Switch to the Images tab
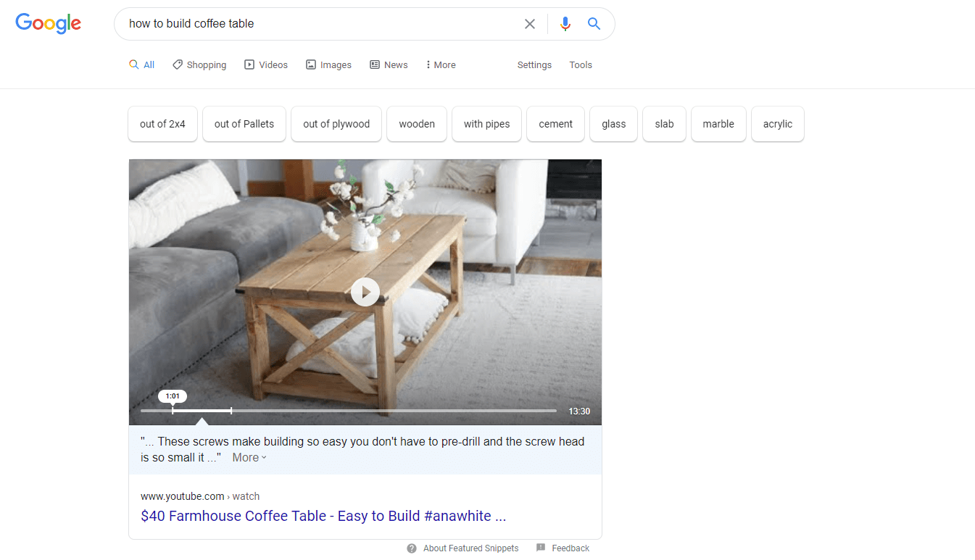Viewport: 975px width, 560px height. coord(328,65)
